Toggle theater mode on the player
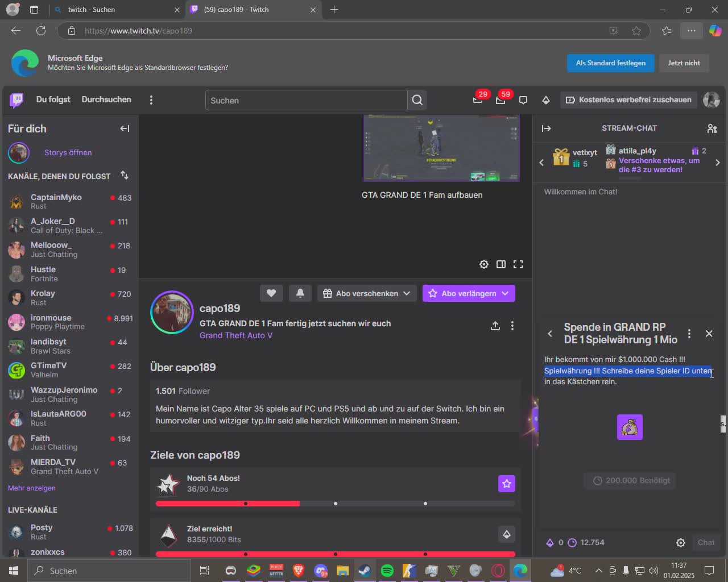The width and height of the screenshot is (728, 582). coord(501,264)
